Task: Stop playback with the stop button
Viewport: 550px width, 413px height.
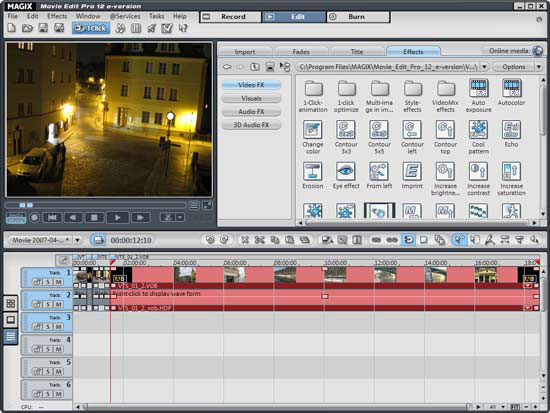Action: pos(94,218)
